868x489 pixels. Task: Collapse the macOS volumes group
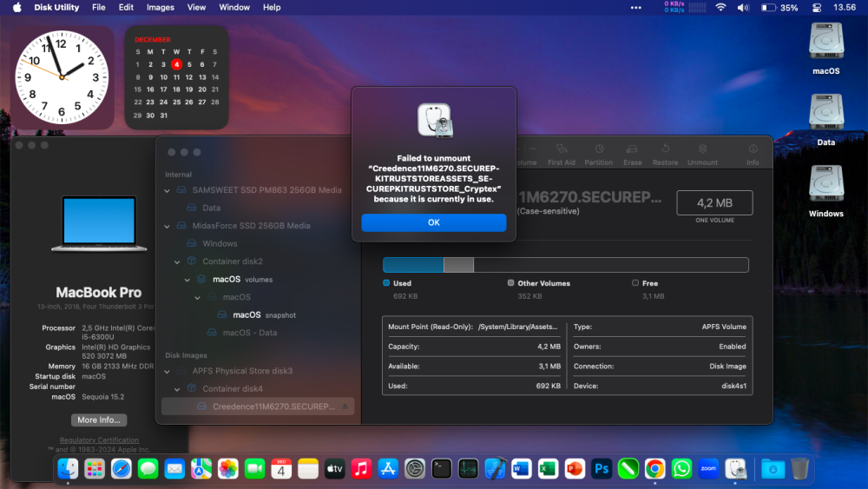[x=187, y=280]
